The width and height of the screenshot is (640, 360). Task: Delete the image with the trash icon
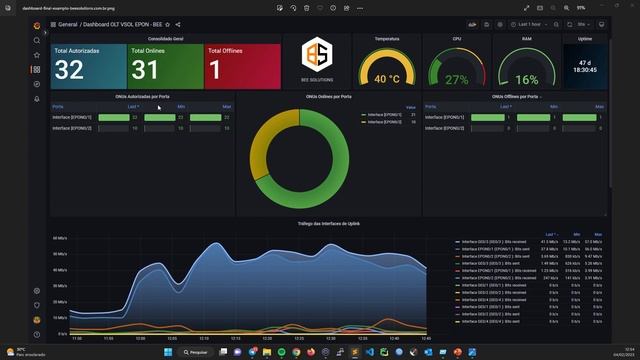click(307, 8)
